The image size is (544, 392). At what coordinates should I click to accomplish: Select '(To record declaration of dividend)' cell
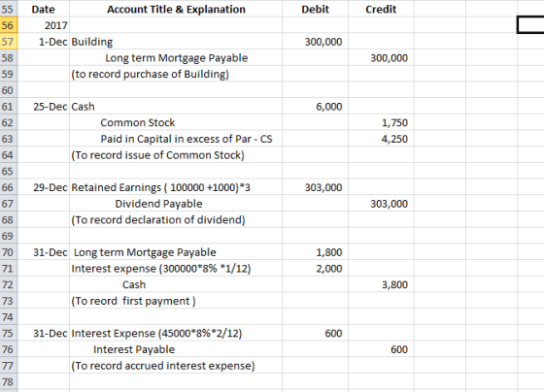click(x=176, y=220)
